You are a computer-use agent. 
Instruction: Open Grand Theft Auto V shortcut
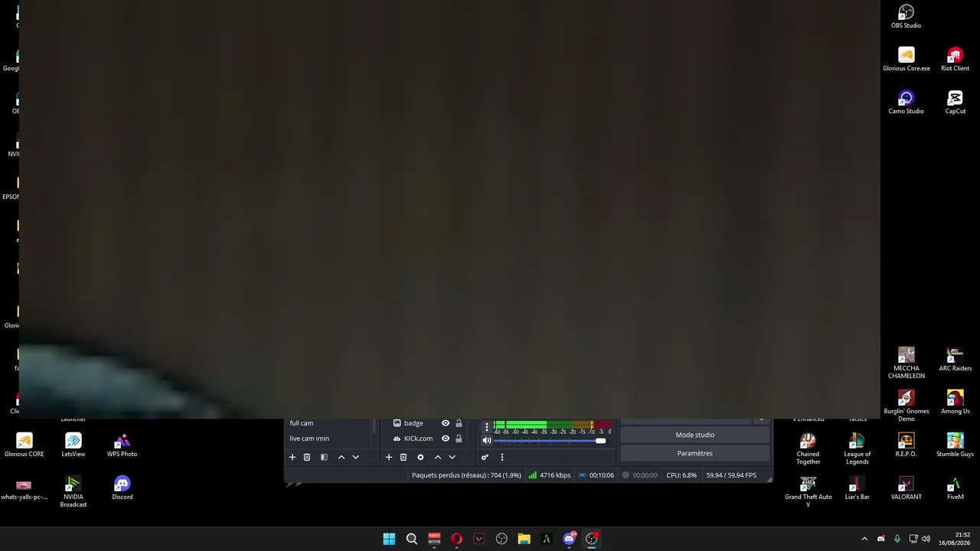pos(808,491)
